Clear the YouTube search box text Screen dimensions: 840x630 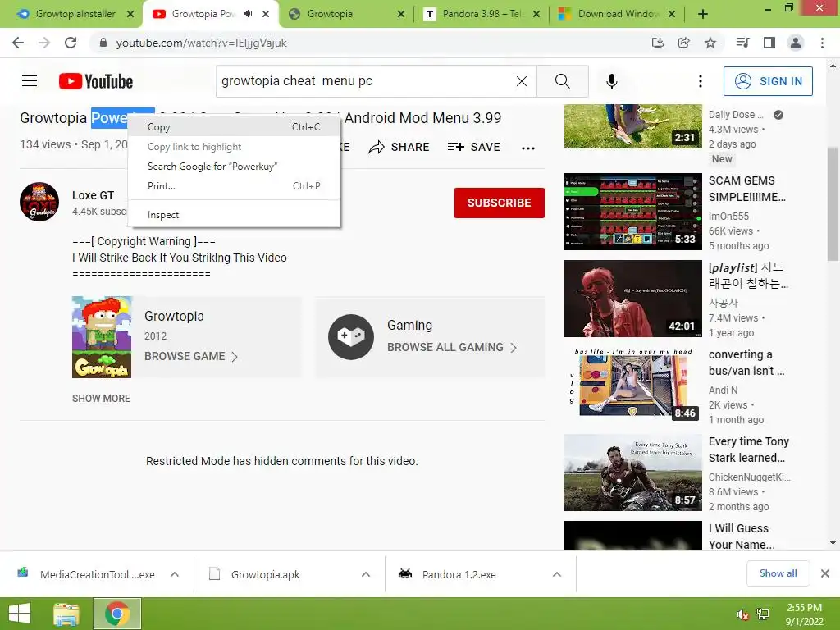521,81
